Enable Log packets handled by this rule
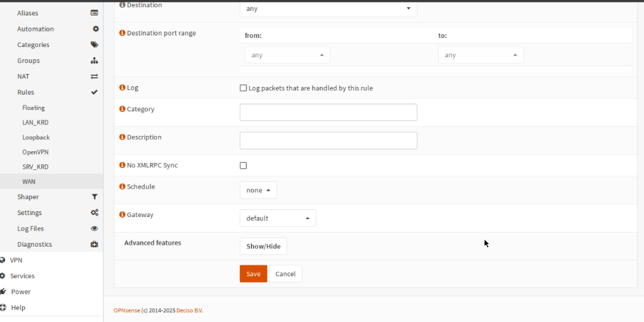Screen dimensions: 644x322 coord(243,88)
